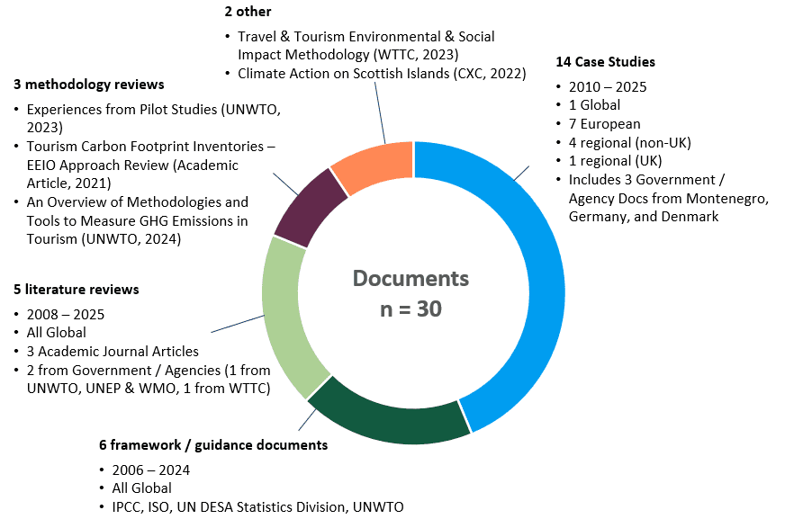
Task: Select the 14 Case Studies heading
Action: coord(605,62)
